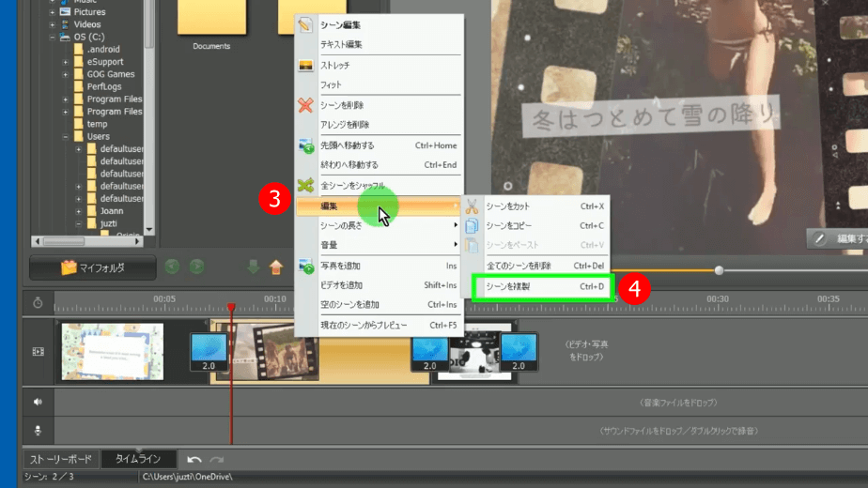Image resolution: width=868 pixels, height=488 pixels.
Task: Click the preview playback slider handle
Action: [719, 270]
